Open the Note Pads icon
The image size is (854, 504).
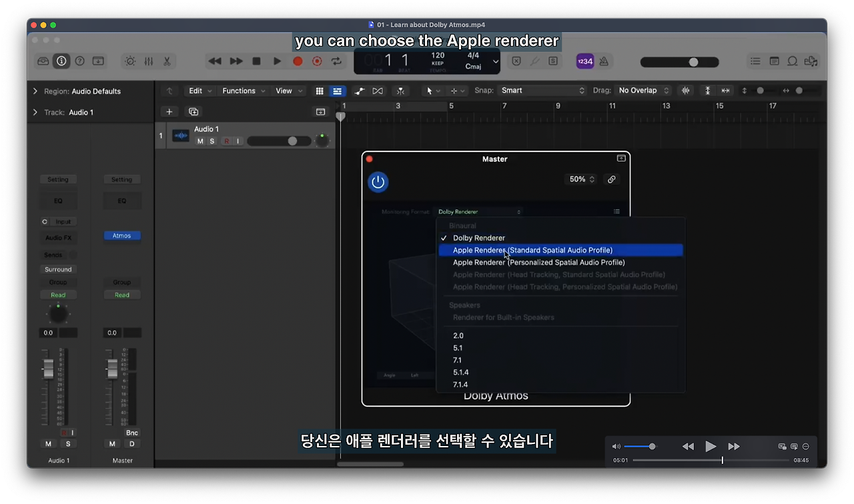tap(774, 61)
